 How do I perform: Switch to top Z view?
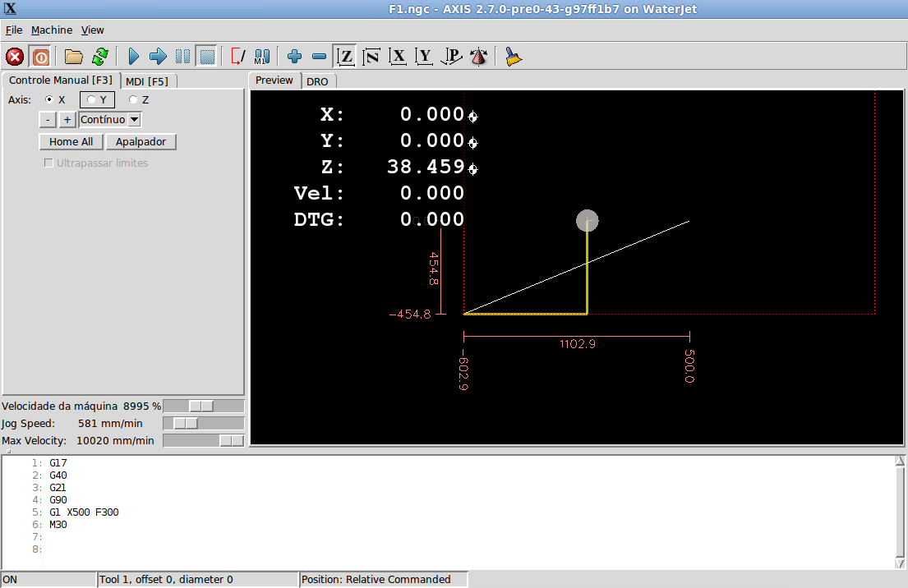pos(345,57)
